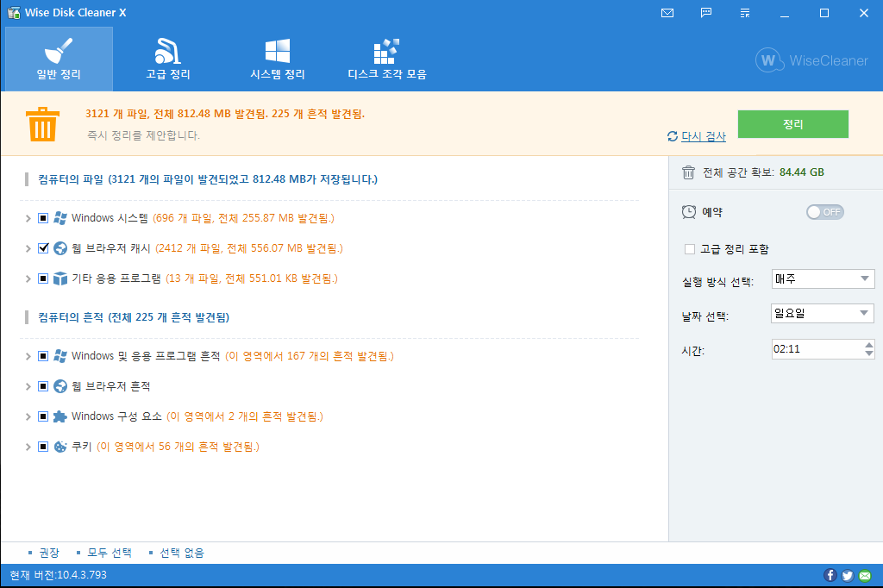Image resolution: width=883 pixels, height=588 pixels.
Task: Increase time with the up stepper arrow
Action: point(869,345)
